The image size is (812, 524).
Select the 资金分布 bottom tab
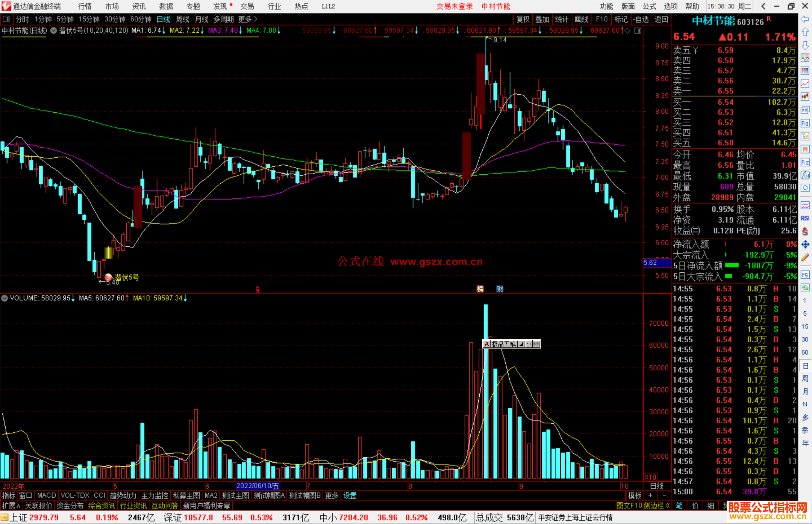pyautogui.click(x=70, y=506)
